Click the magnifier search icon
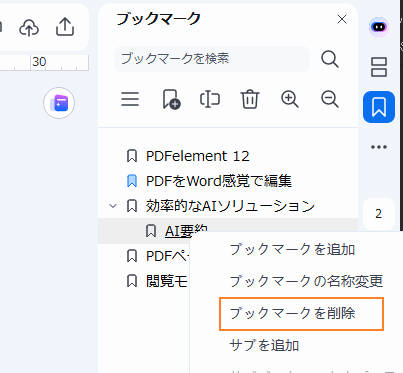Screen dimensions: 403x373 pos(330,59)
